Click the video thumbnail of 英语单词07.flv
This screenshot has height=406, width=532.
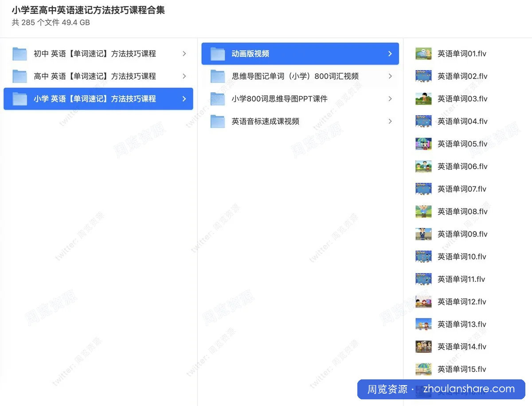click(423, 189)
